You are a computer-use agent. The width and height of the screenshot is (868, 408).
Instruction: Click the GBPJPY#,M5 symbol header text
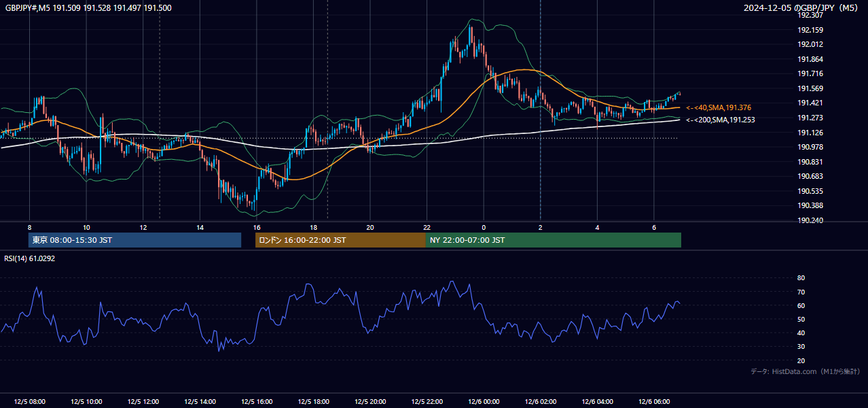point(88,8)
